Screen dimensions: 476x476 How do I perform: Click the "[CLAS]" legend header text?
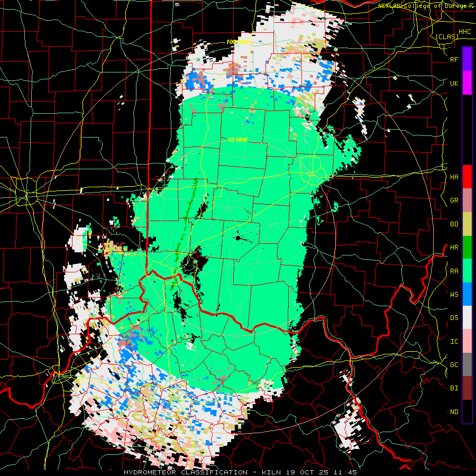[447, 36]
